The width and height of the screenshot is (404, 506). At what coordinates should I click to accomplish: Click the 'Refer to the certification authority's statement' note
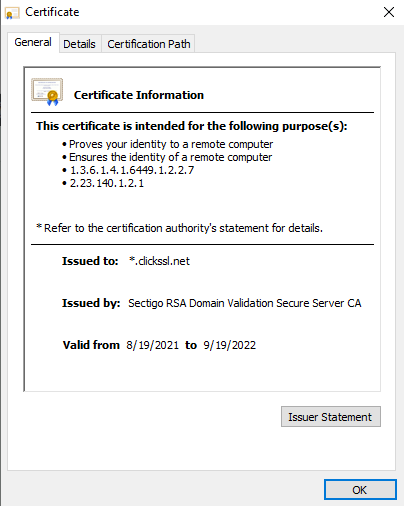tap(180, 228)
